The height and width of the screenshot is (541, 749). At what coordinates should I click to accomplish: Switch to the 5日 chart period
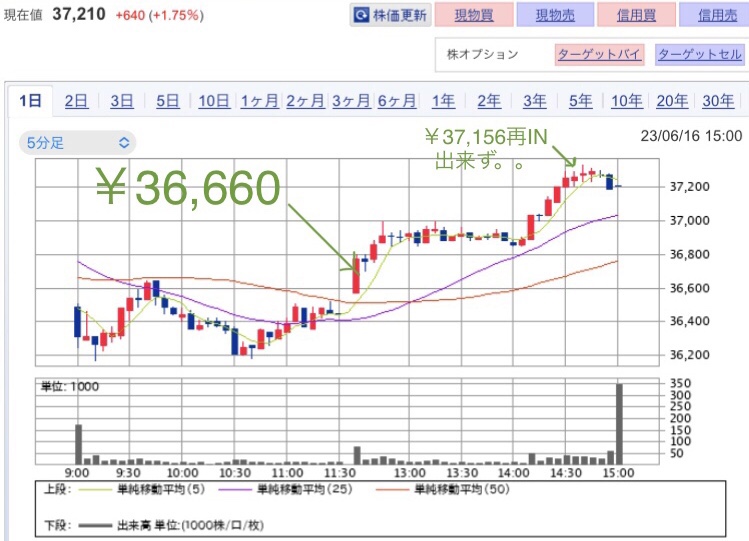(x=168, y=101)
